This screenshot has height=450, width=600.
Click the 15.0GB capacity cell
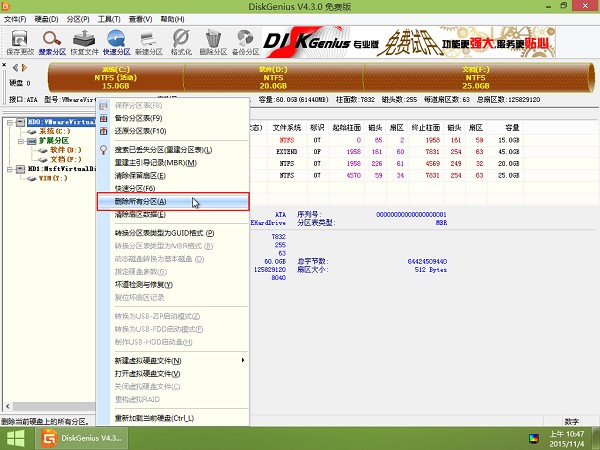[x=509, y=140]
